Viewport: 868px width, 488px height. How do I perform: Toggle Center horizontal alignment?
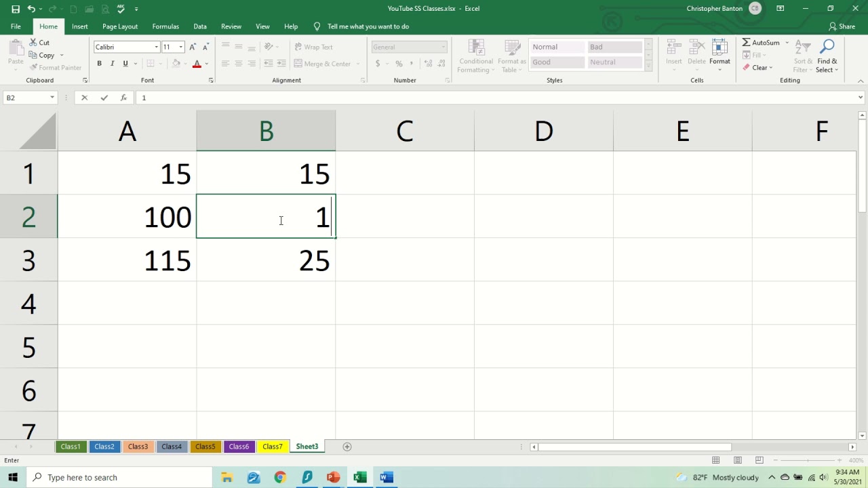pos(239,64)
